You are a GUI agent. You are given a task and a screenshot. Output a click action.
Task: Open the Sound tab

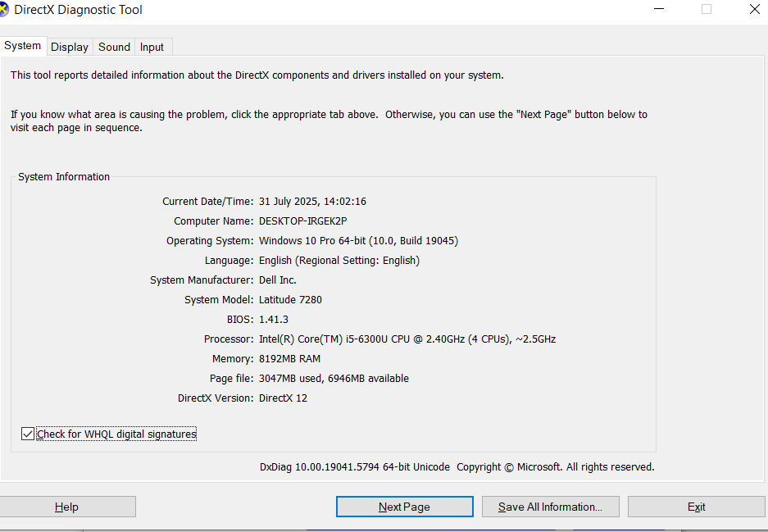click(x=114, y=47)
